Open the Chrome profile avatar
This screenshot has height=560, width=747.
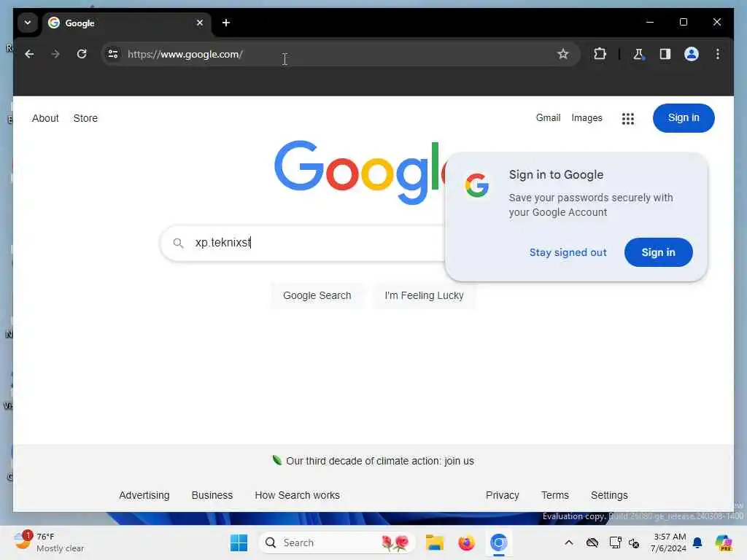[692, 54]
